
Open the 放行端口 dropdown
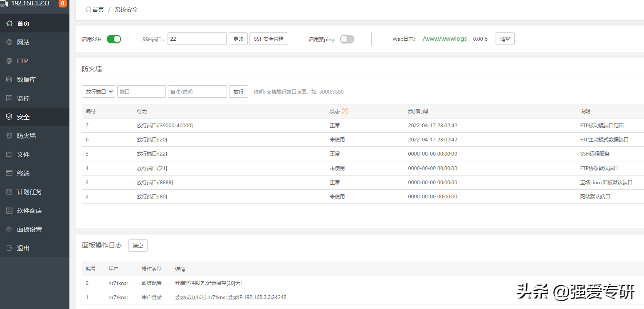[99, 91]
